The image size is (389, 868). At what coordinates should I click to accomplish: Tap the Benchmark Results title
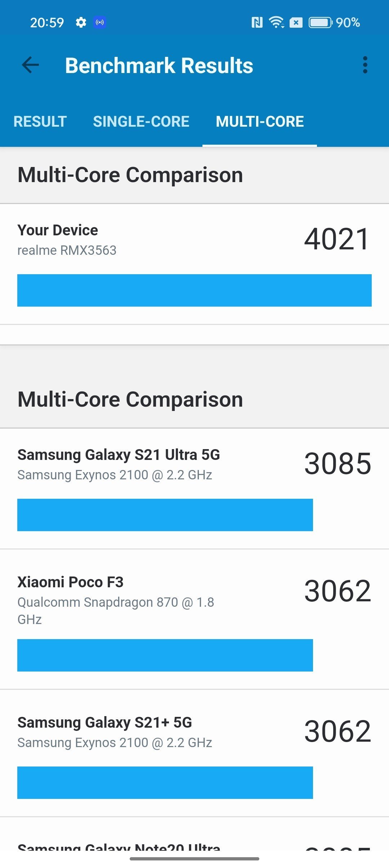159,65
